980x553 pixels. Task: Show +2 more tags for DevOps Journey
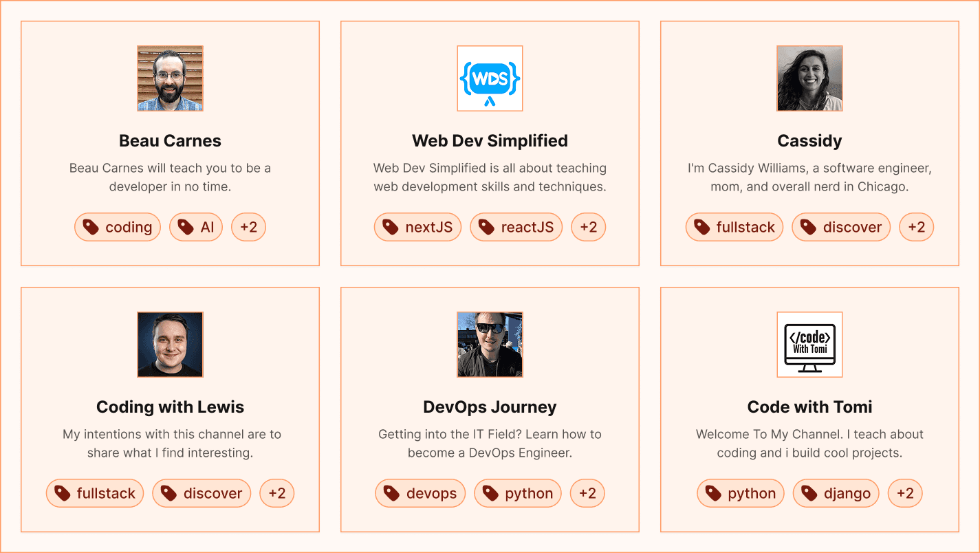point(587,493)
